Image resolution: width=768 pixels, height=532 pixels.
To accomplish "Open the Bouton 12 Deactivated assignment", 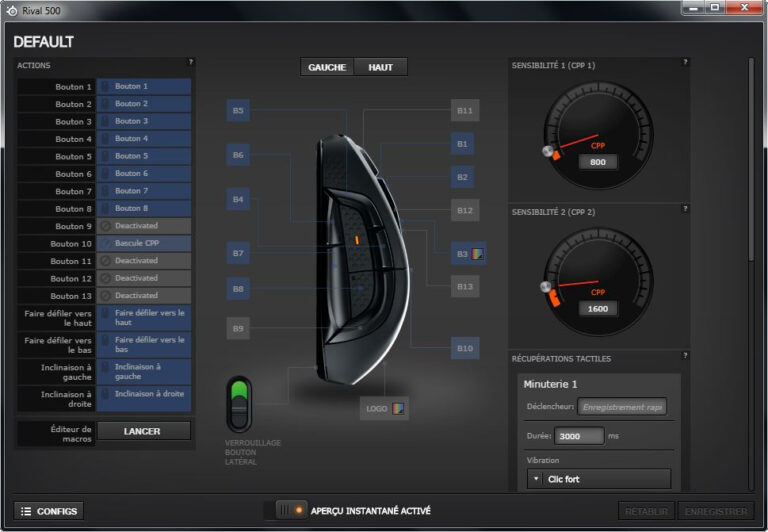I will coord(144,278).
